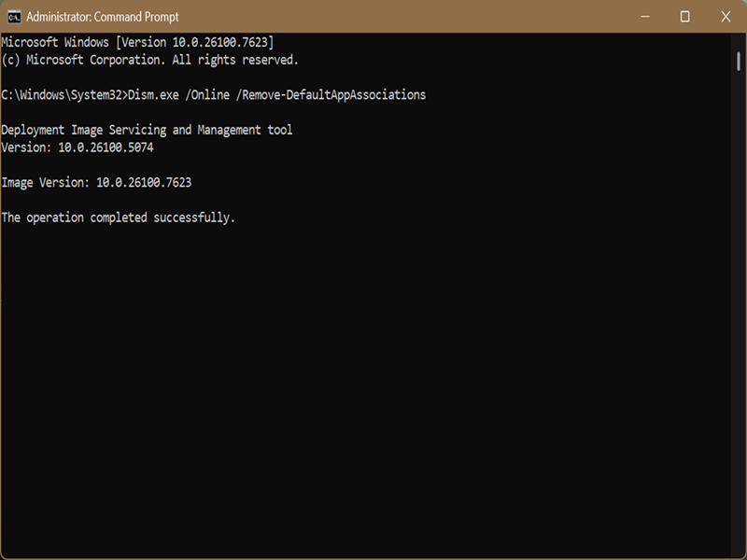Minimize the Command Prompt window

[x=643, y=17]
